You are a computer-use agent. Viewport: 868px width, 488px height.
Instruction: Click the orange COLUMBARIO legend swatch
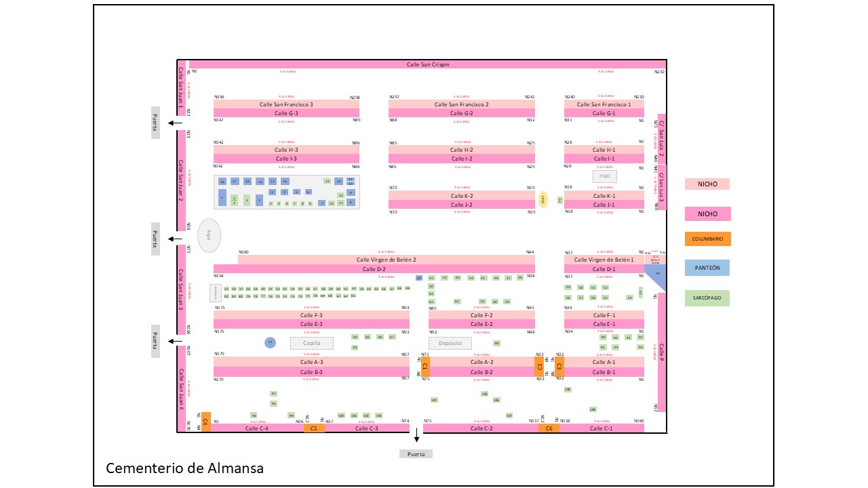707,239
